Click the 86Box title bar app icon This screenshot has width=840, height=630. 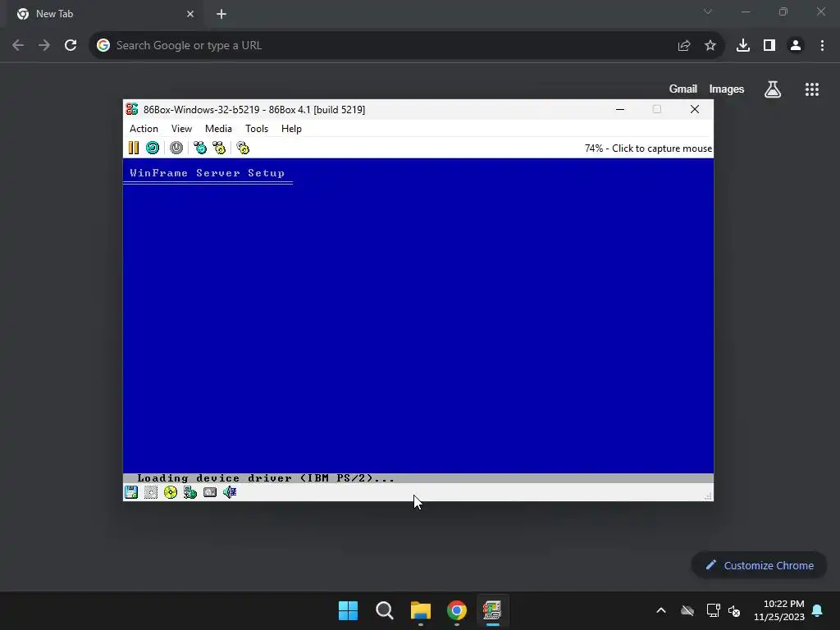point(132,109)
